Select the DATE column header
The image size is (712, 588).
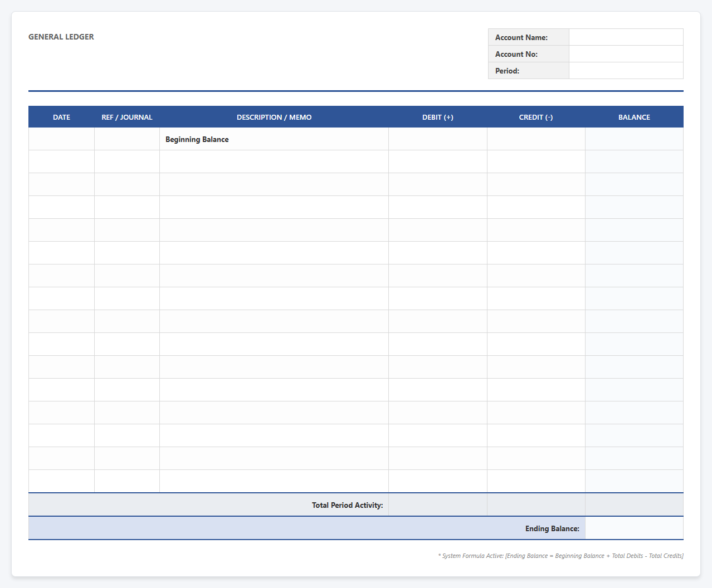[61, 117]
